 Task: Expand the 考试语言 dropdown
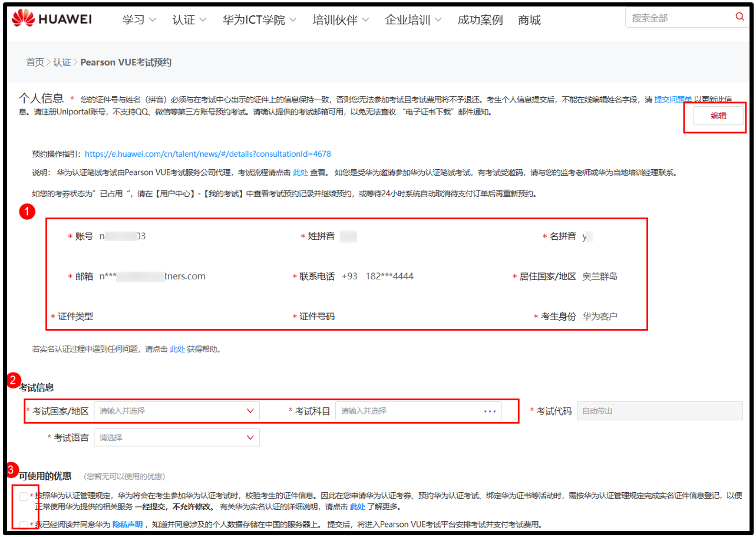click(x=177, y=438)
